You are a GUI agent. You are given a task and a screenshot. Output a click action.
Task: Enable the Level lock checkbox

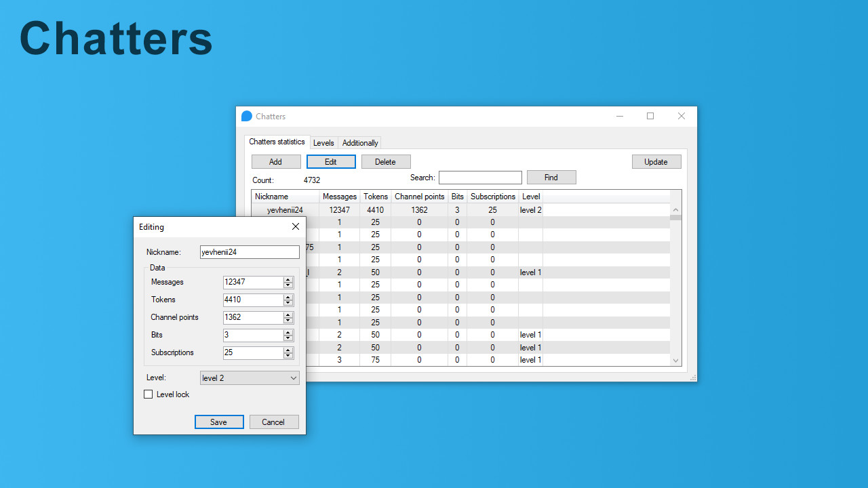pyautogui.click(x=148, y=394)
